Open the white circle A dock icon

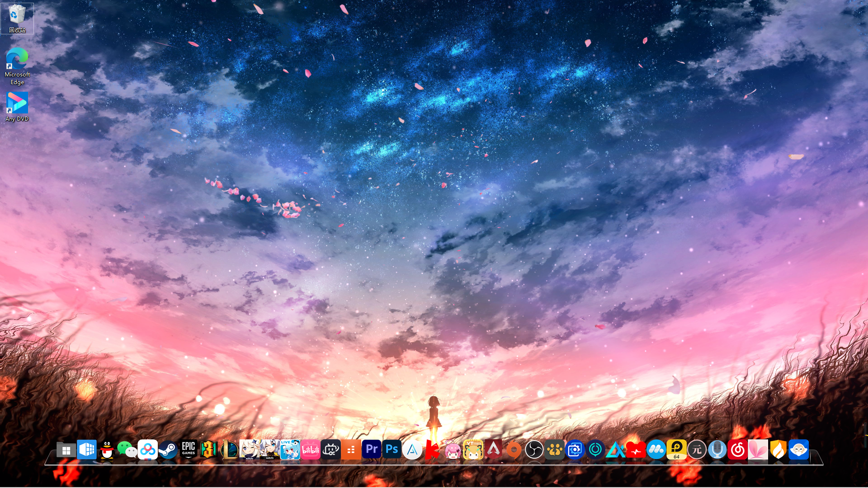tap(412, 450)
